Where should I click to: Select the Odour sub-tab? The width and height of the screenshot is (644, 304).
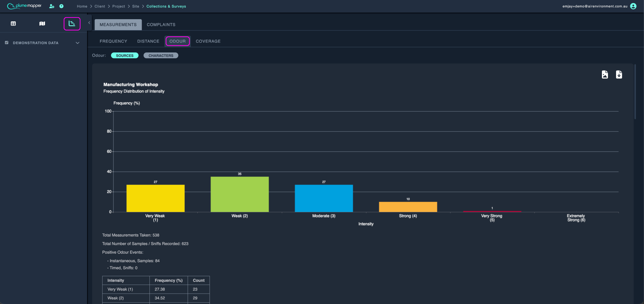click(x=177, y=41)
